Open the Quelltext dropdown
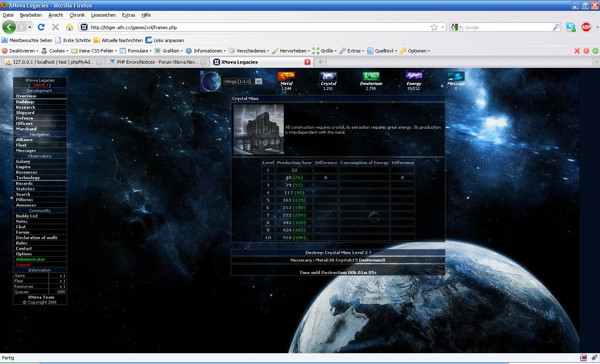The image size is (600, 364). point(382,51)
